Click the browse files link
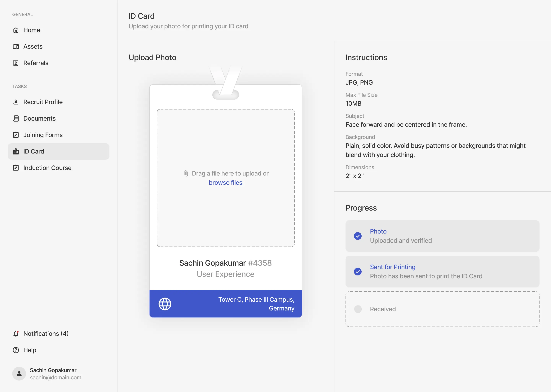 [225, 183]
